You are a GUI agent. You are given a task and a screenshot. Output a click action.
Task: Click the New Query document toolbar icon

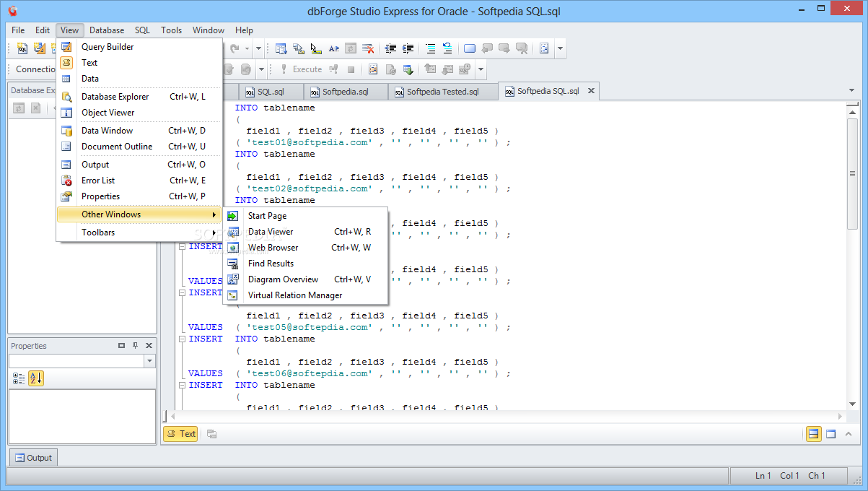(x=39, y=48)
